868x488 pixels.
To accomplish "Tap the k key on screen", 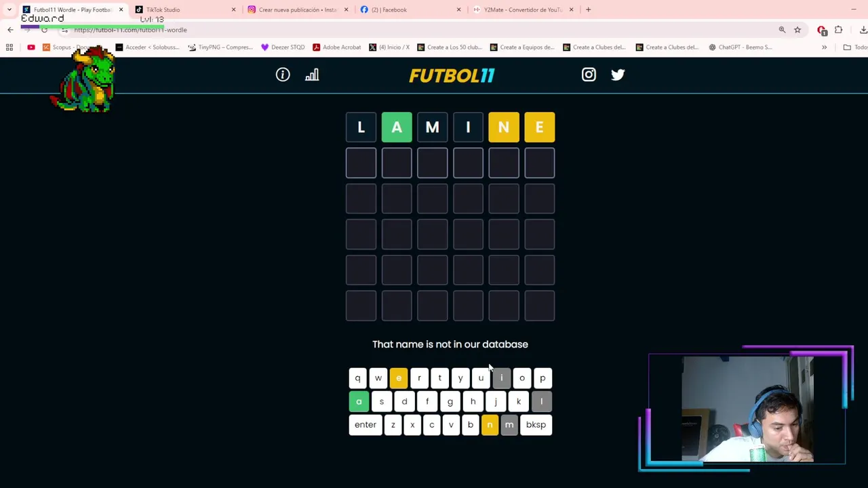I will 519,401.
